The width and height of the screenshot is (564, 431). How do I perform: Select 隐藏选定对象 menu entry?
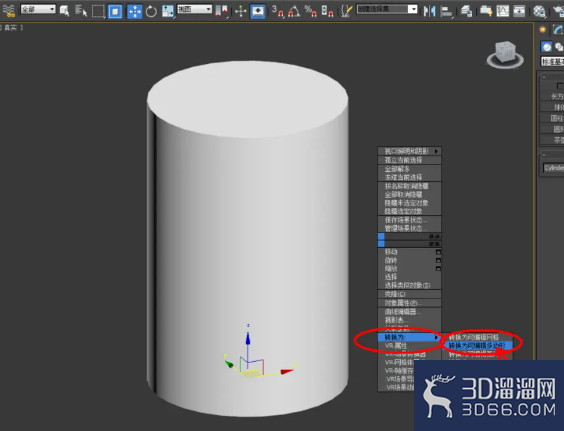[x=409, y=211]
